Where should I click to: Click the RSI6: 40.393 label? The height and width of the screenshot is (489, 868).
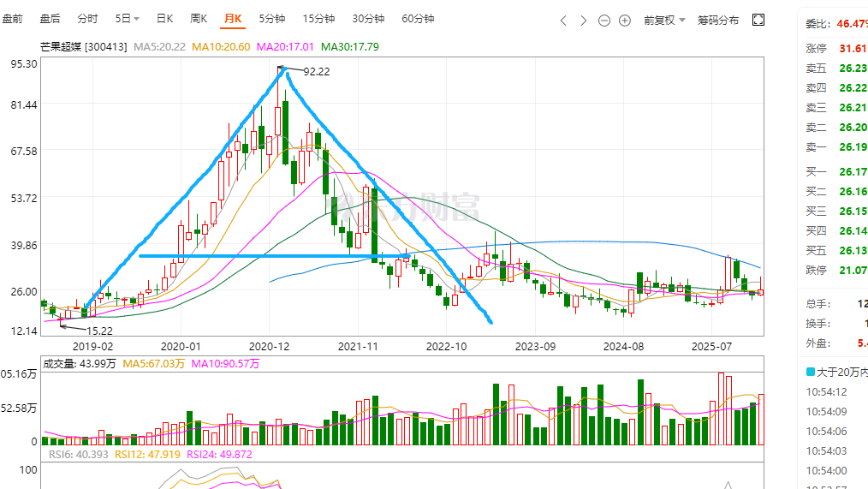point(79,455)
